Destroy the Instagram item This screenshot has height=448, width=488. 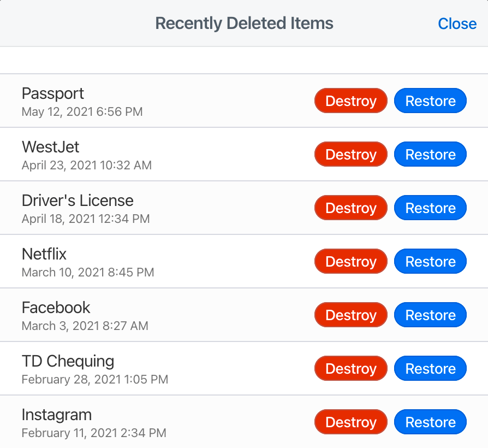pyautogui.click(x=350, y=422)
